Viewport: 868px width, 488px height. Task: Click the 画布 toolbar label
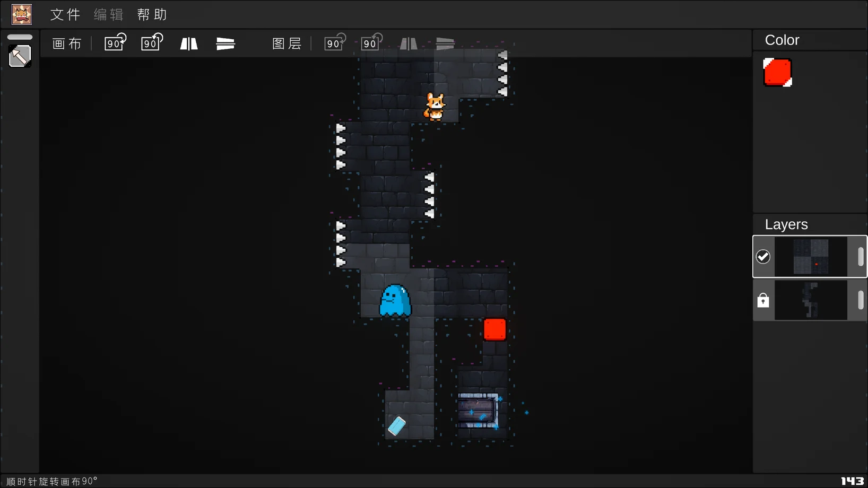(x=67, y=43)
